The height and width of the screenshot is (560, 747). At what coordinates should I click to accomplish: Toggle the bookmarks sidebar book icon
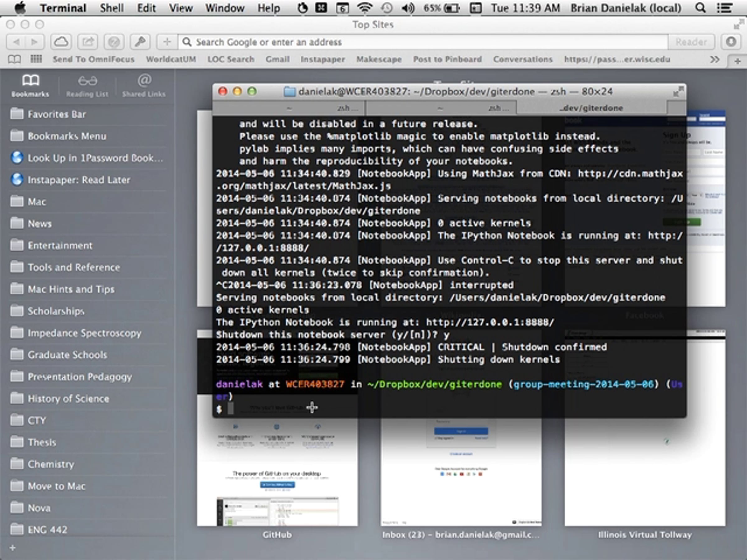click(x=14, y=59)
